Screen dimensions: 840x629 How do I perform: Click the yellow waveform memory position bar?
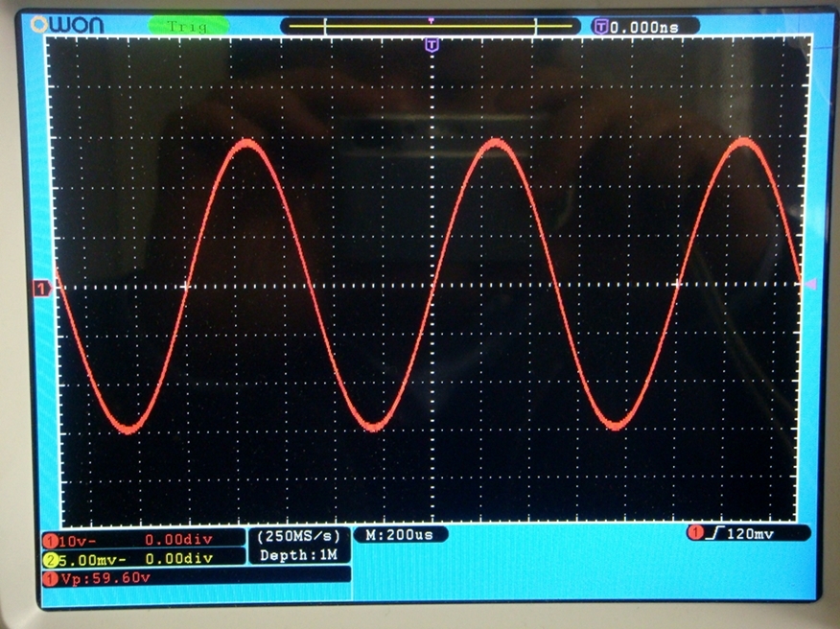[431, 26]
